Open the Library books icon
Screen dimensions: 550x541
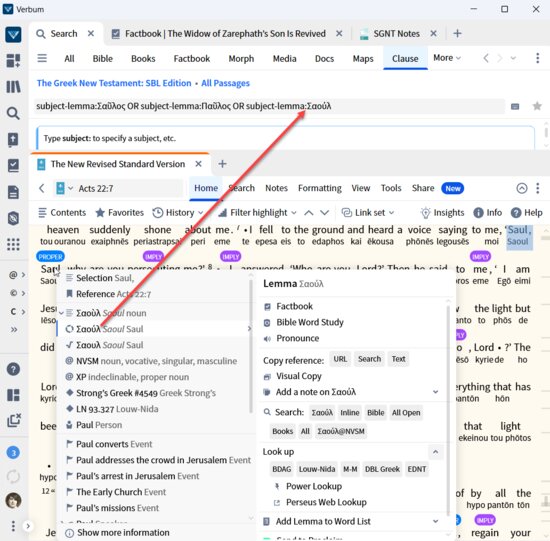(13, 87)
